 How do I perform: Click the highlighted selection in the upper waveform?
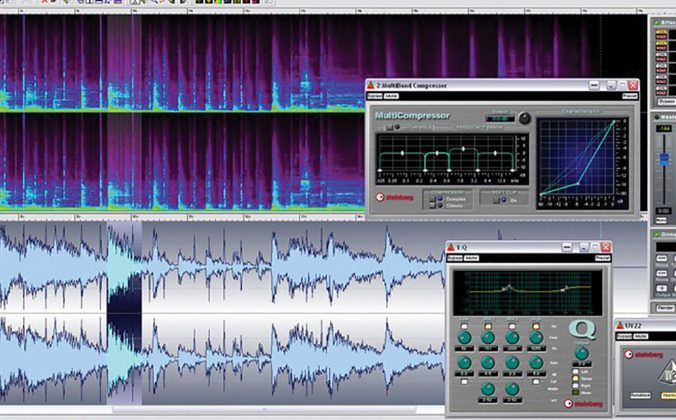[x=124, y=265]
